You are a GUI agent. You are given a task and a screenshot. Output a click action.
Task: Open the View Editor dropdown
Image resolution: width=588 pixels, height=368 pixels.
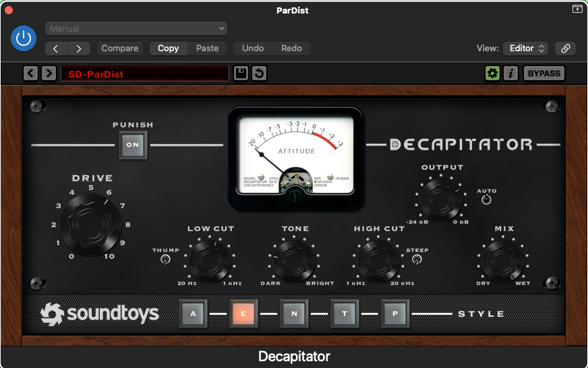[x=526, y=49]
